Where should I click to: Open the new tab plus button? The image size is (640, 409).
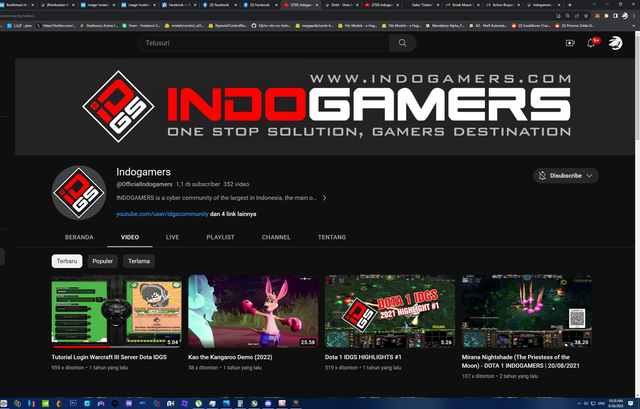coord(570,5)
